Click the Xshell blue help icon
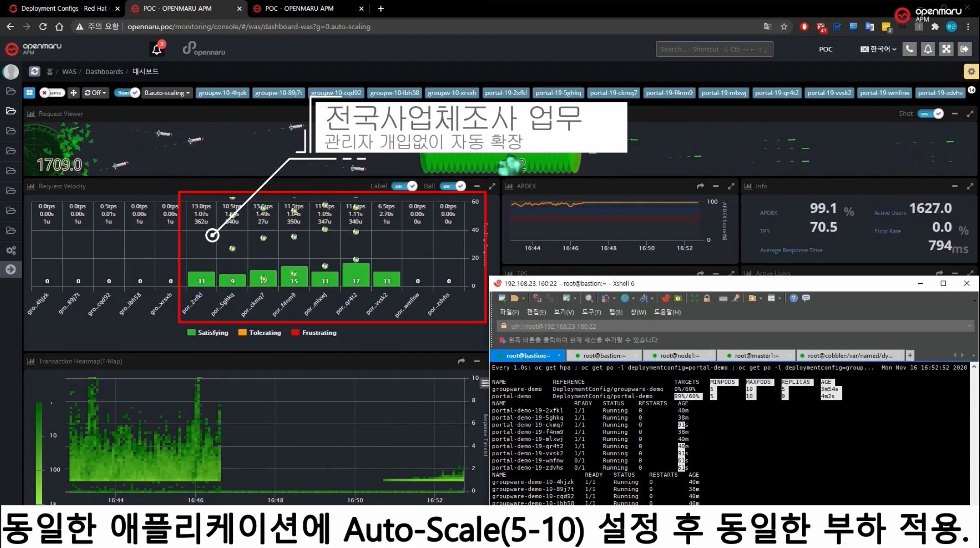The height and width of the screenshot is (548, 980). 794,298
